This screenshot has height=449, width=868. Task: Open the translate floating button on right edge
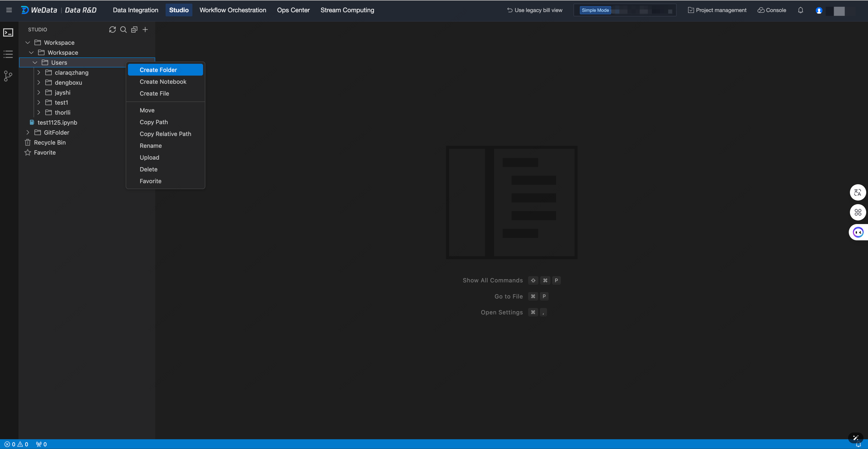[x=858, y=192]
